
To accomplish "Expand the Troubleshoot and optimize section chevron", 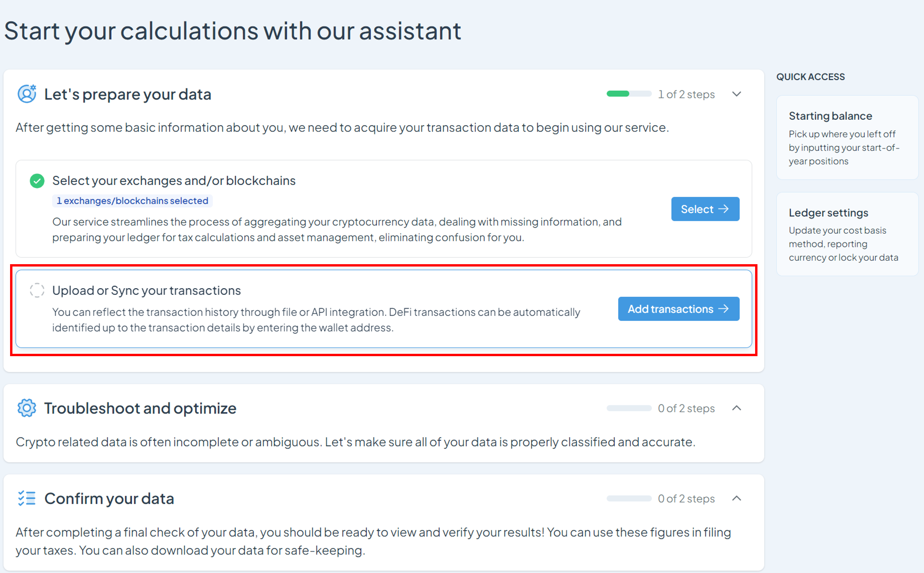I will (736, 408).
